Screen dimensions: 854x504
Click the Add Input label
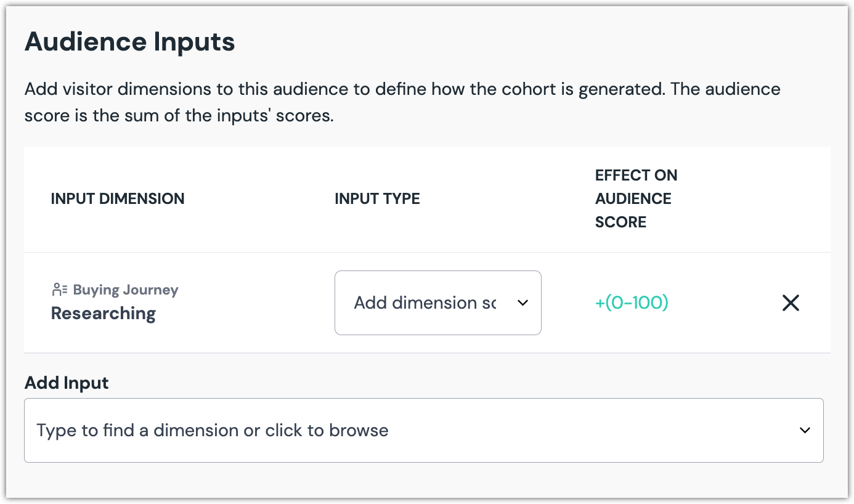[67, 383]
